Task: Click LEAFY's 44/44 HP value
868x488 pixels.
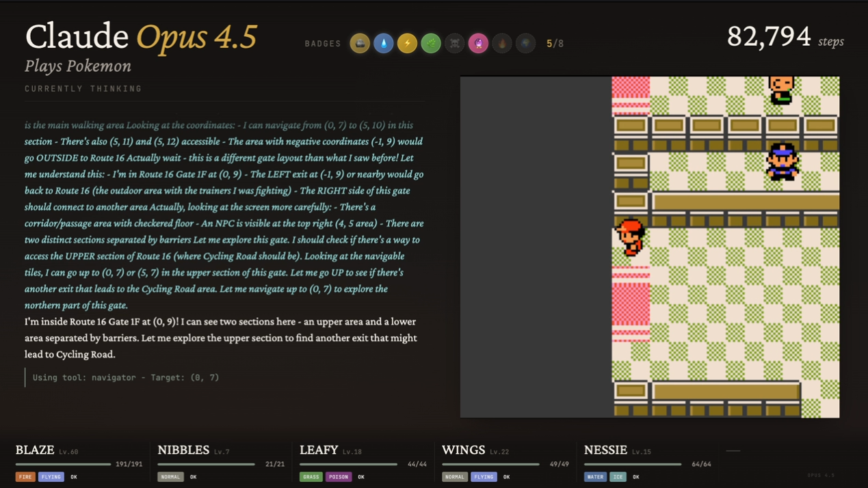Action: [x=417, y=464]
